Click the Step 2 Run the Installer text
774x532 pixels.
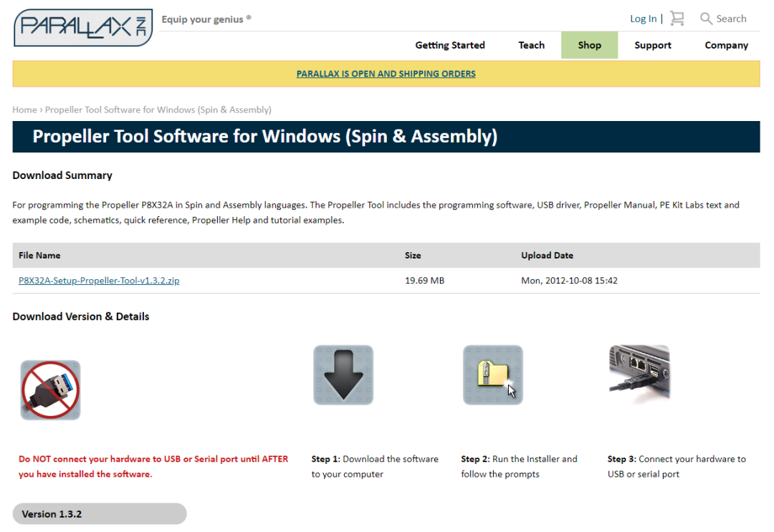519,466
